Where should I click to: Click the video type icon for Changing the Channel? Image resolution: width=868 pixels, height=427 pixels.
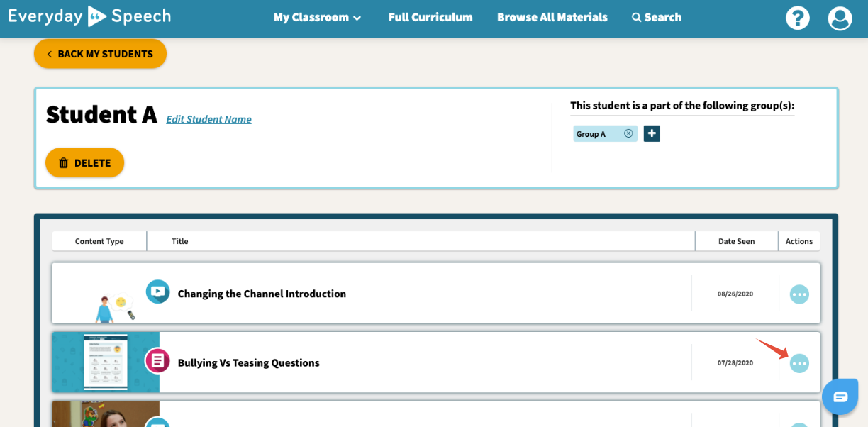pyautogui.click(x=157, y=292)
